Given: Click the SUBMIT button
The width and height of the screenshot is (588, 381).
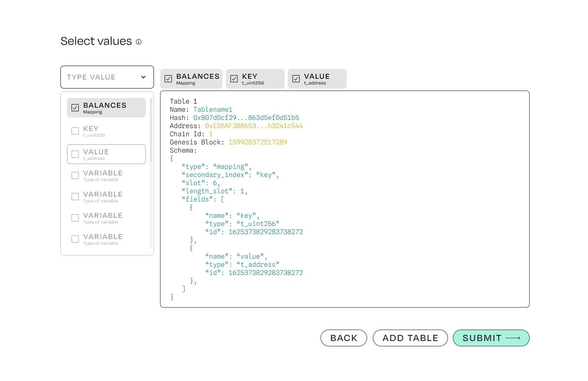Looking at the screenshot, I should [x=491, y=338].
